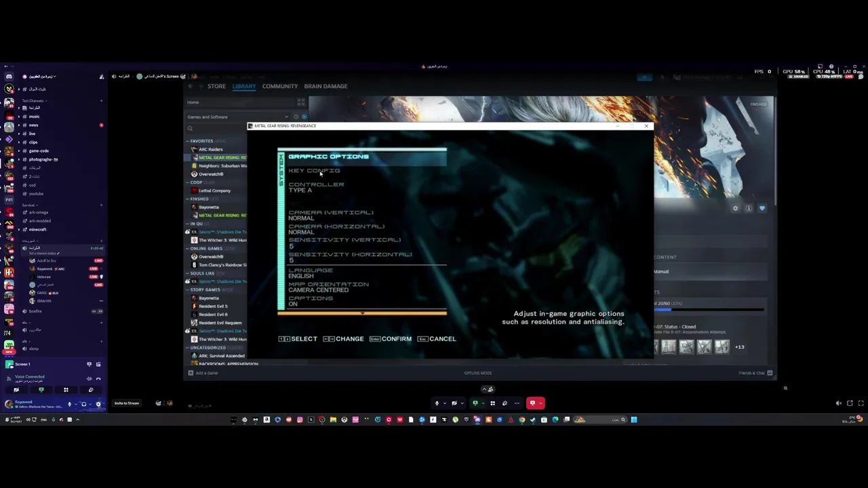Open the +13 more achievements thumbnail
Image resolution: width=868 pixels, height=488 pixels.
pyautogui.click(x=740, y=347)
